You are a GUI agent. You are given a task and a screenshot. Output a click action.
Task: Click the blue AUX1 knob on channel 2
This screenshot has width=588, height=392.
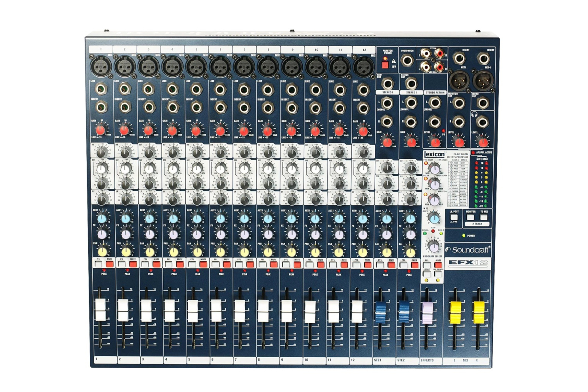tap(125, 219)
